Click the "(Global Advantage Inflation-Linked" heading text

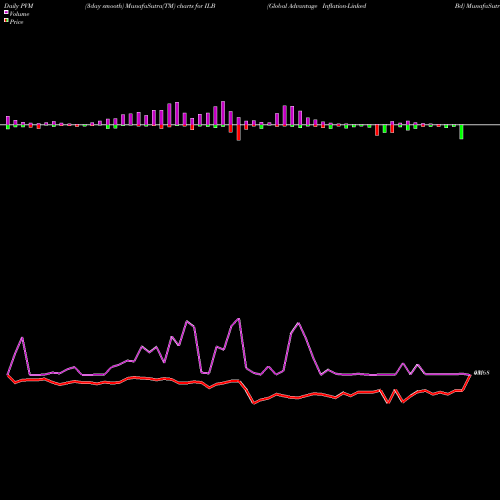(x=317, y=6)
